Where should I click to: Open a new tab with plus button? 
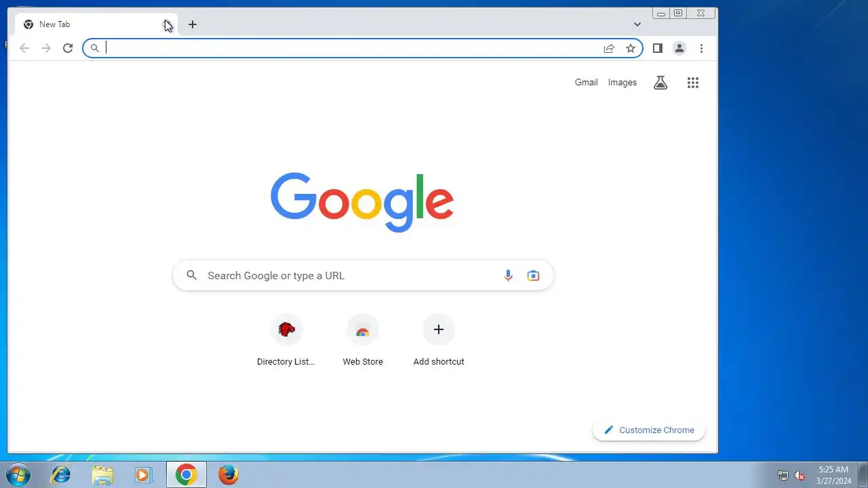tap(193, 24)
